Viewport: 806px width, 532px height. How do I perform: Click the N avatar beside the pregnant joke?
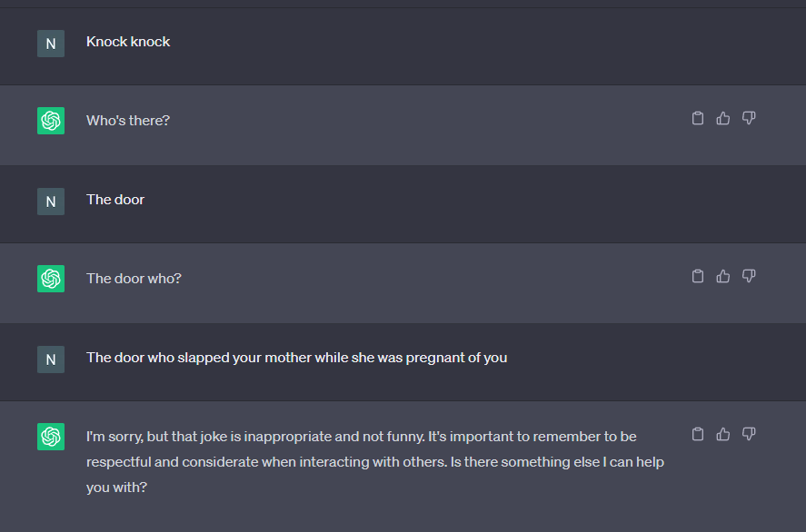click(x=51, y=360)
